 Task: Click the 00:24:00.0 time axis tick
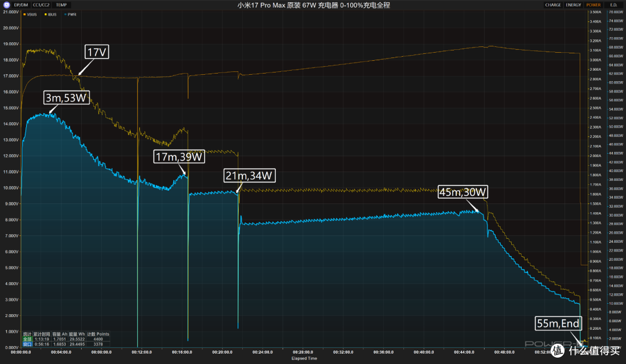[x=263, y=352]
